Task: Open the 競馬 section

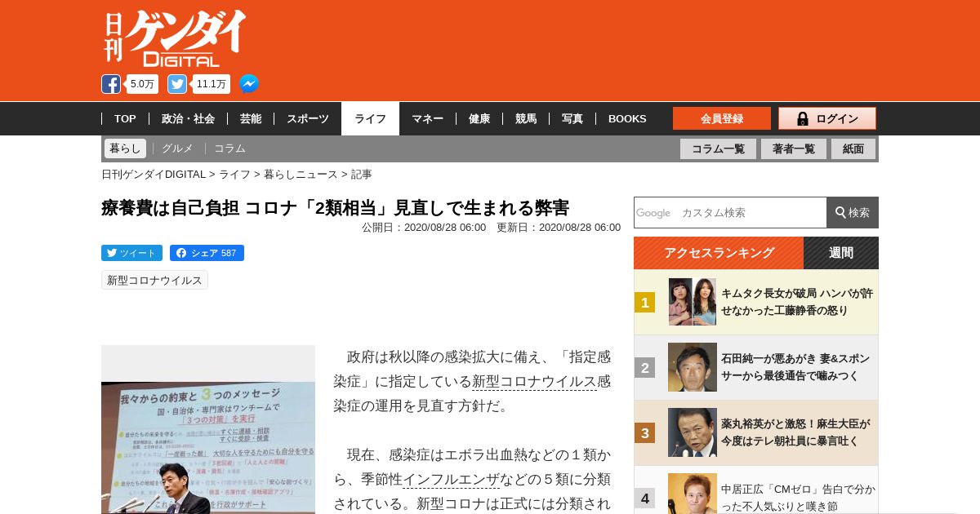Action: [526, 118]
